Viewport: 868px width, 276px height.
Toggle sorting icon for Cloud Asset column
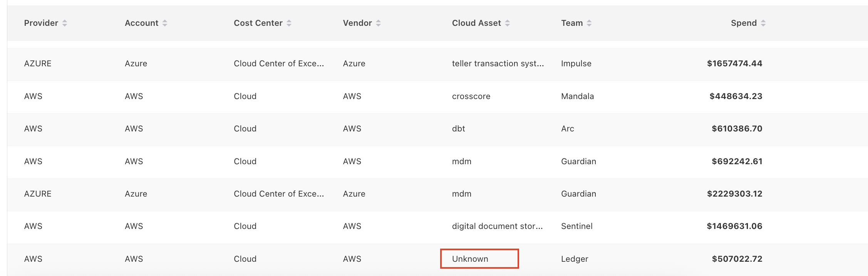tap(507, 23)
